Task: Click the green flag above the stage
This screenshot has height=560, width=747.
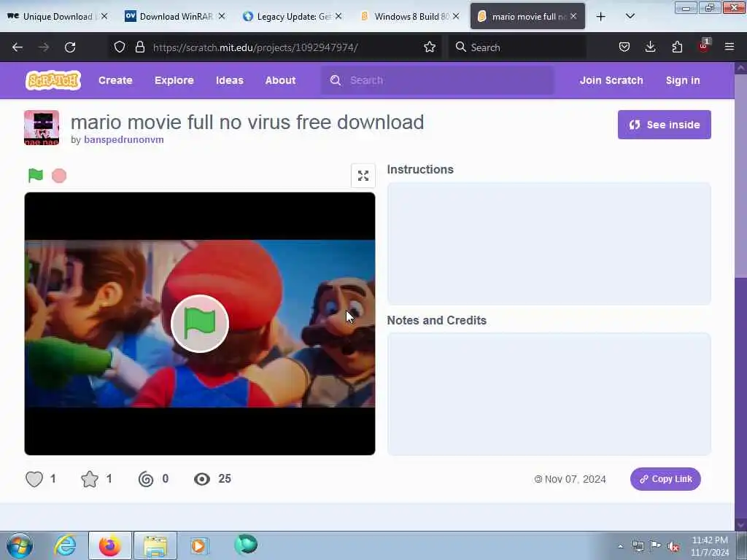Action: (36, 176)
